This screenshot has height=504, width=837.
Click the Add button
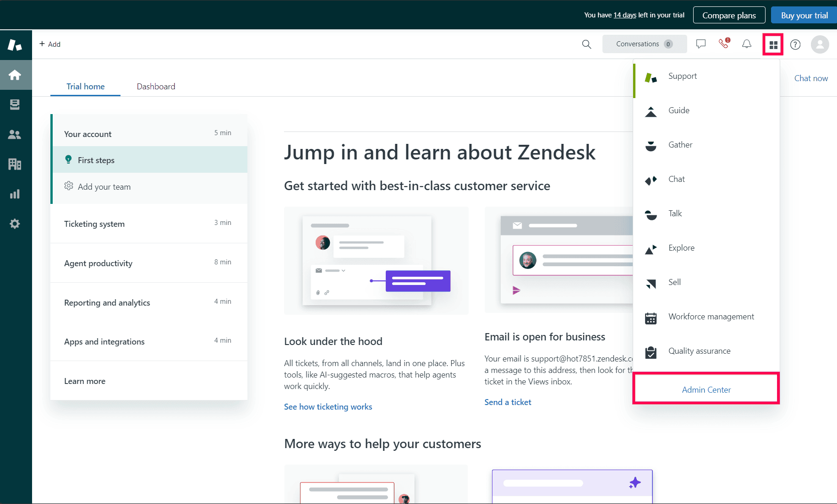[50, 44]
